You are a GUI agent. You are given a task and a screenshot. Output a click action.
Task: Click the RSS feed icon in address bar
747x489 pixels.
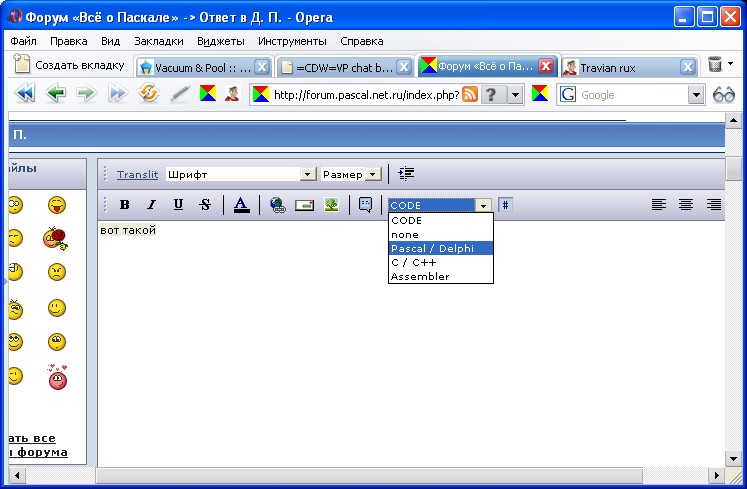click(469, 94)
